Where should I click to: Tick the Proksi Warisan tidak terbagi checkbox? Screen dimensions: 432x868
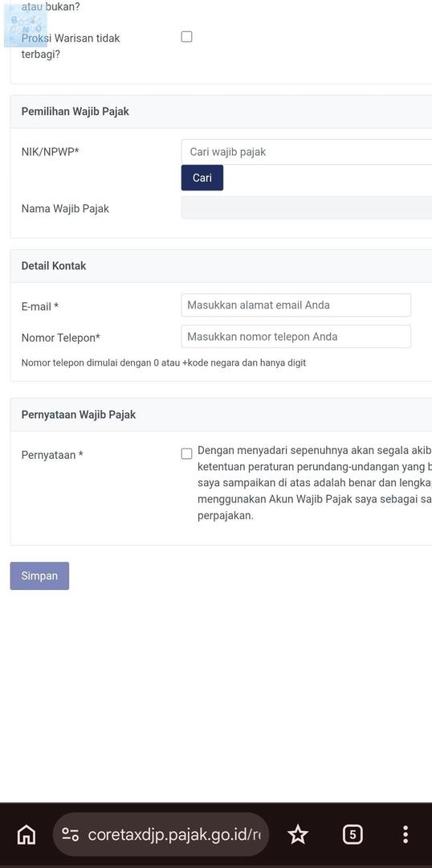click(x=187, y=36)
